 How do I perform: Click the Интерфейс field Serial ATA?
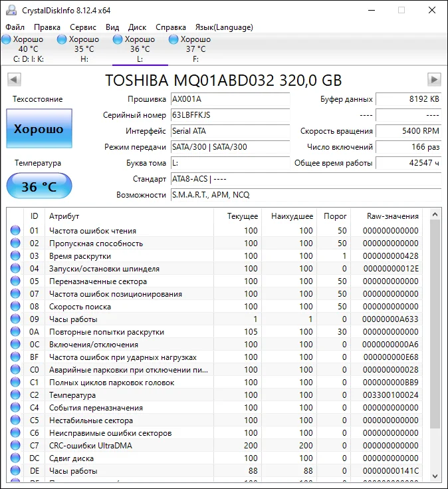pyautogui.click(x=230, y=131)
